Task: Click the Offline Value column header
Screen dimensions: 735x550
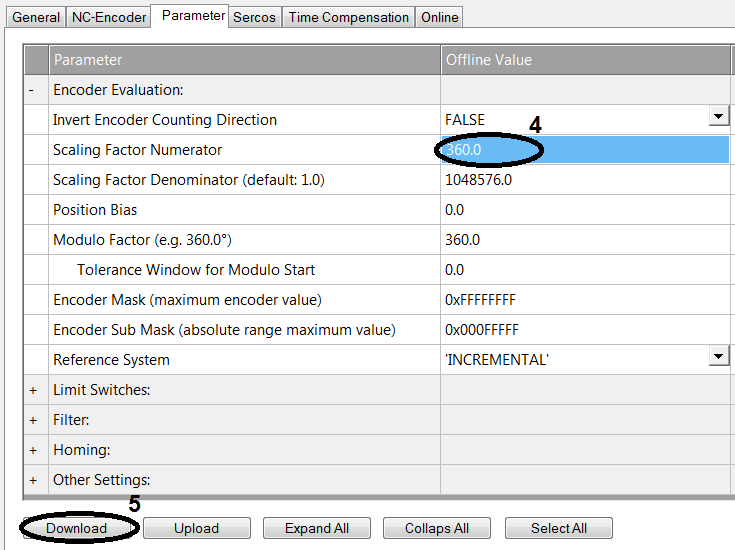Action: coord(585,60)
